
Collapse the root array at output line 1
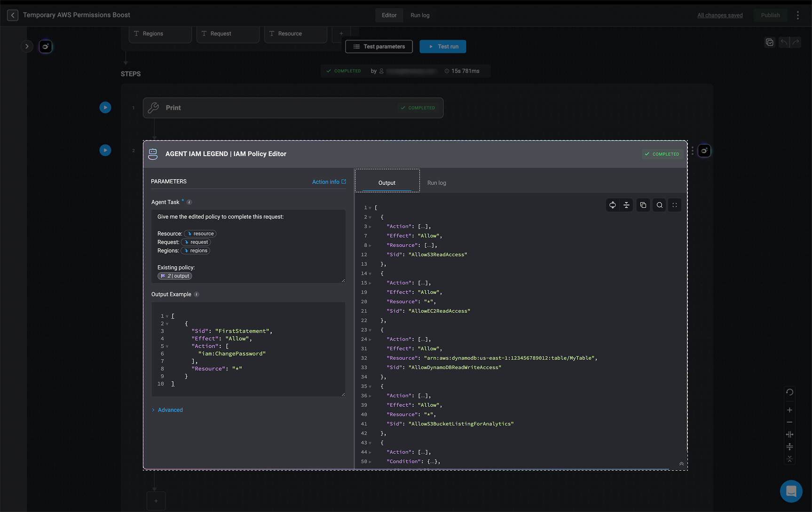(370, 208)
